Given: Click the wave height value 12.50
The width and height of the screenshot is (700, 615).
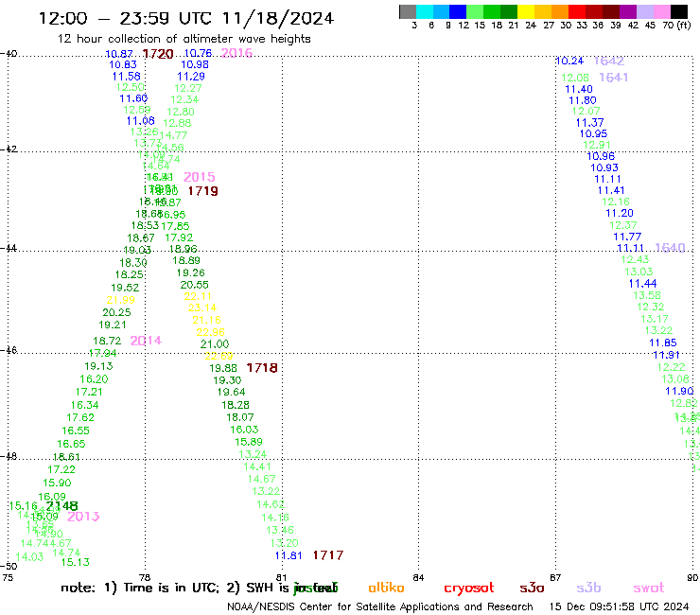Looking at the screenshot, I should (131, 87).
